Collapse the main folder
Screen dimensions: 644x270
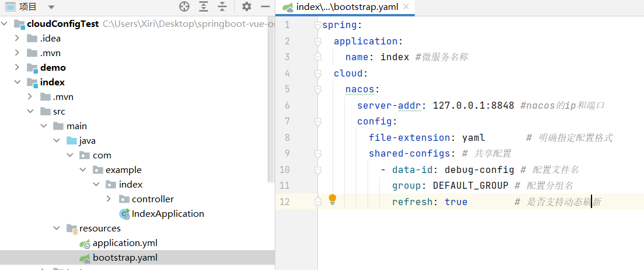point(44,126)
